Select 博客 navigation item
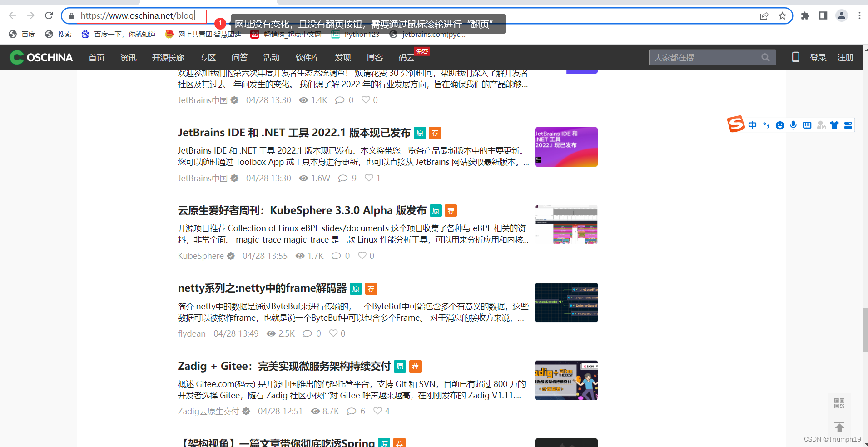The image size is (868, 447). click(375, 57)
